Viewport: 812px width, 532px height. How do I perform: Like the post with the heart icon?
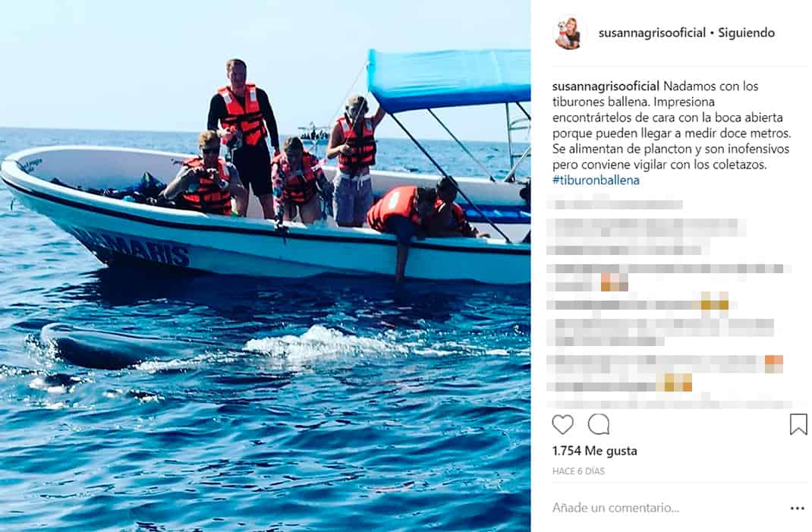tap(562, 425)
